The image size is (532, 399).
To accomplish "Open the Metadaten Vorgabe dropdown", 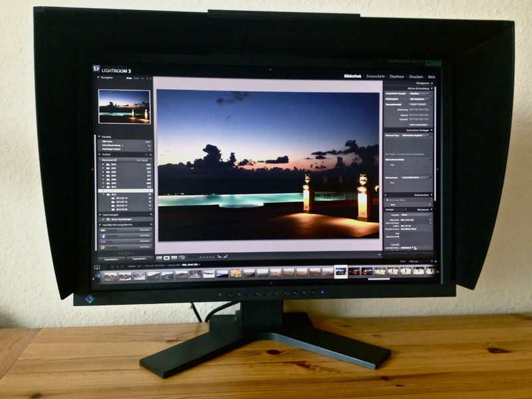I will [416, 215].
